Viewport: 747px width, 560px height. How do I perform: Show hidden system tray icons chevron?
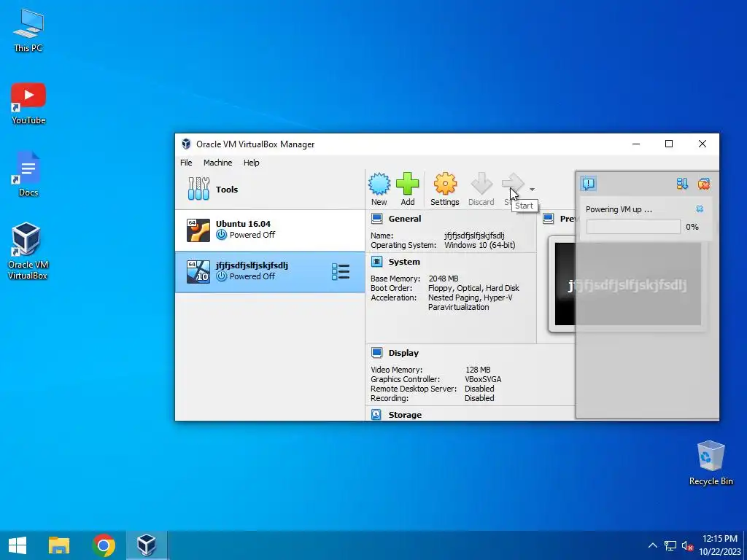(x=653, y=545)
